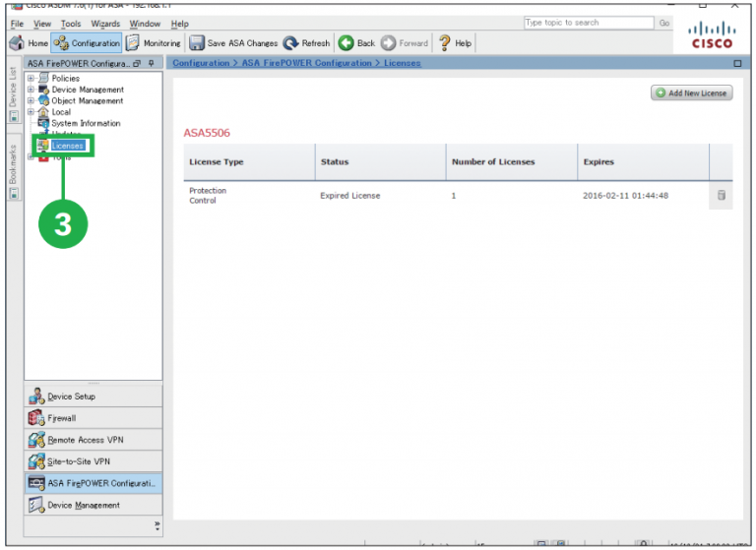The image size is (756, 550).
Task: Select Licenses in the tree
Action: [x=68, y=146]
